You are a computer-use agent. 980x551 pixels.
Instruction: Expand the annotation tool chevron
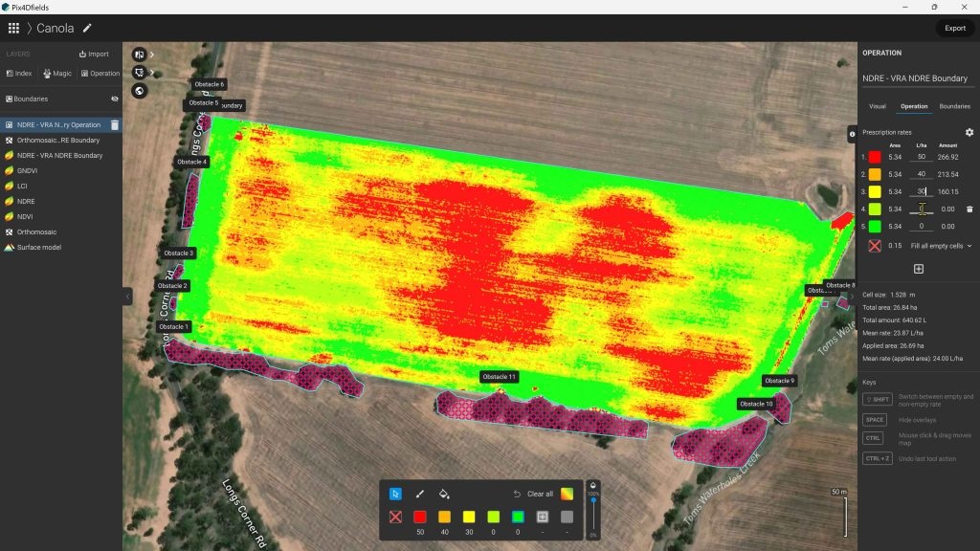152,73
